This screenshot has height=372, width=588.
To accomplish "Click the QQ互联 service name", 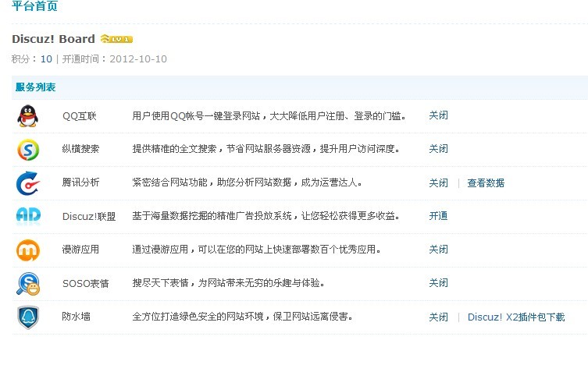I will tap(80, 116).
